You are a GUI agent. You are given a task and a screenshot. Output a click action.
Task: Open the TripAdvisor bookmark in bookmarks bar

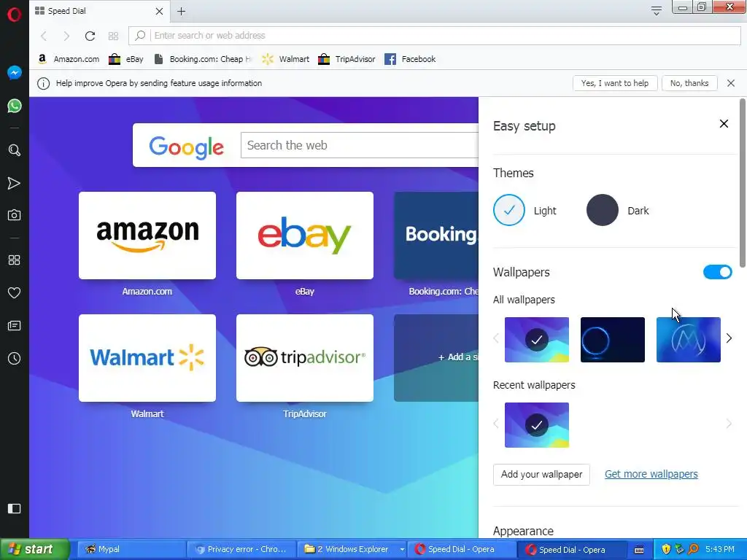tap(347, 59)
